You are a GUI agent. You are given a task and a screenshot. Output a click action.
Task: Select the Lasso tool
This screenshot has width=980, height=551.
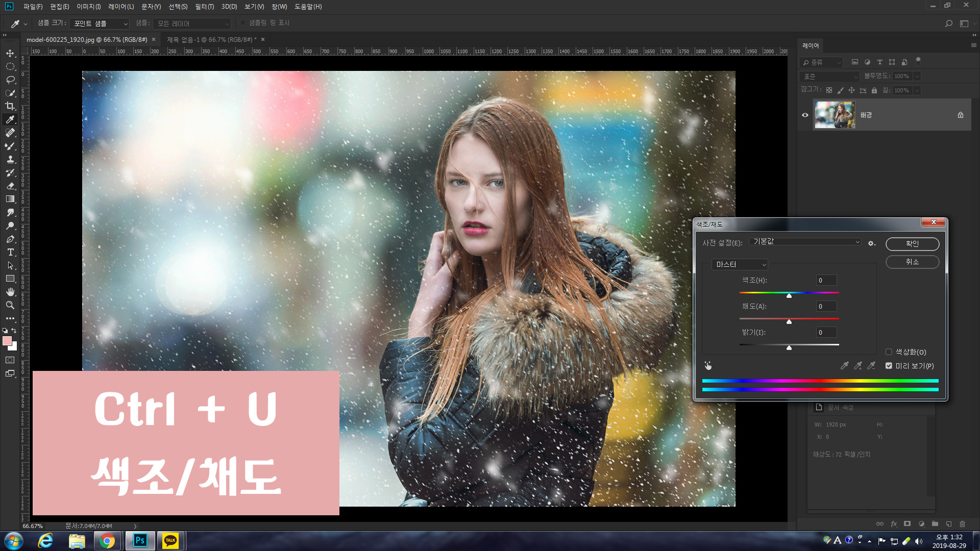[x=10, y=80]
